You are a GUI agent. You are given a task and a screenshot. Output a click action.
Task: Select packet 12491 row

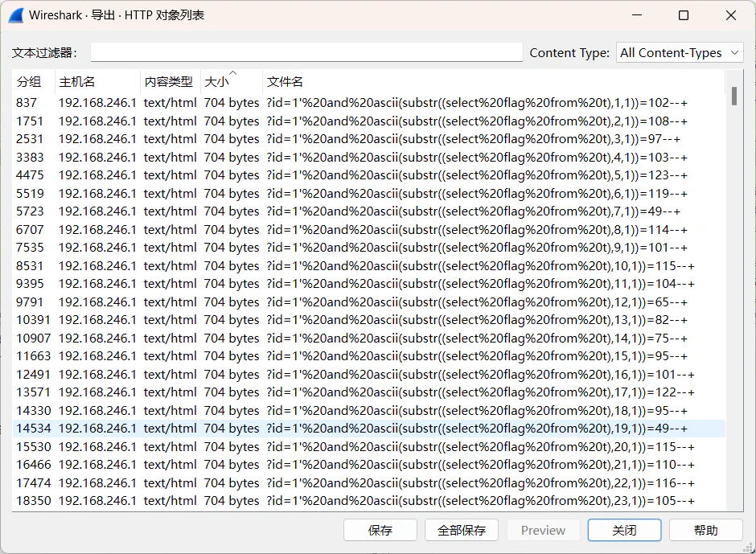coord(369,374)
